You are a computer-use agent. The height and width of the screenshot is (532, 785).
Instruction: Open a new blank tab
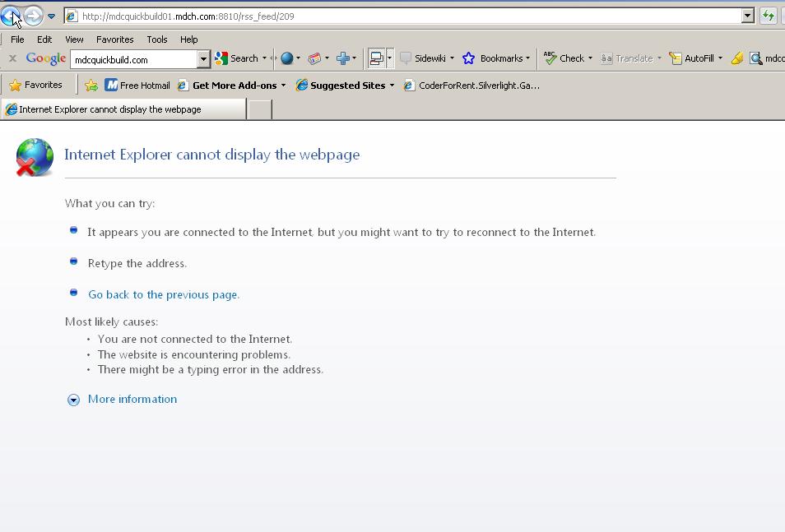click(260, 109)
